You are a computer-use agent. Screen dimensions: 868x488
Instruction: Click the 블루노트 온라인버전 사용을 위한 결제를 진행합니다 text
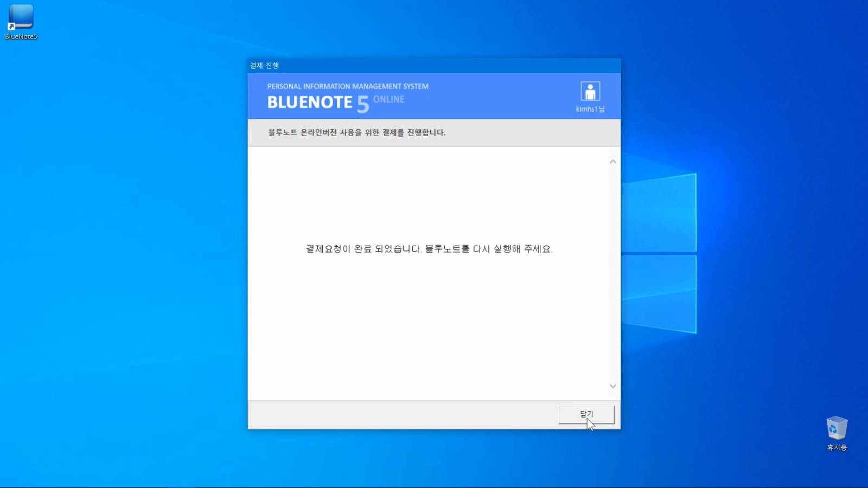(356, 132)
